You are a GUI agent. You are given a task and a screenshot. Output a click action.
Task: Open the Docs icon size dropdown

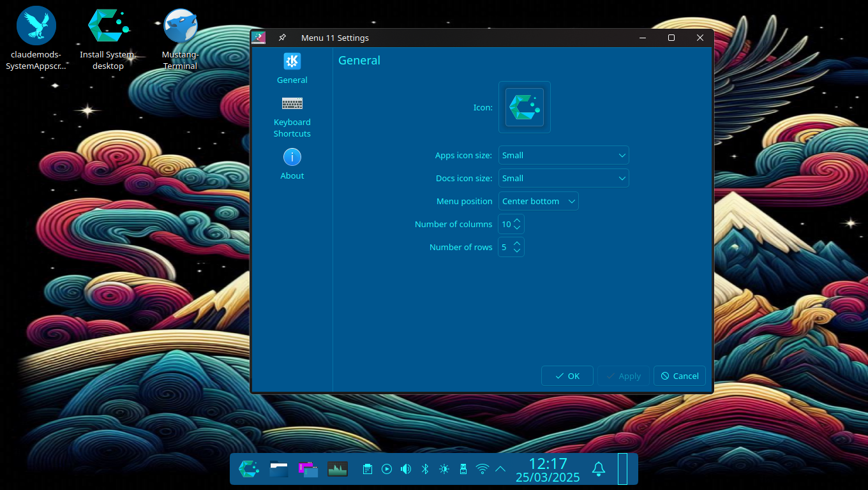[564, 178]
